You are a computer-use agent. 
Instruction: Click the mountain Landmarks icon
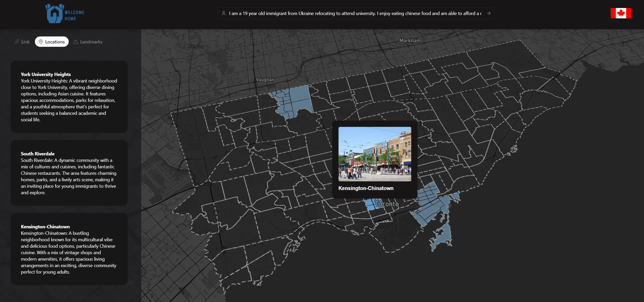point(76,42)
